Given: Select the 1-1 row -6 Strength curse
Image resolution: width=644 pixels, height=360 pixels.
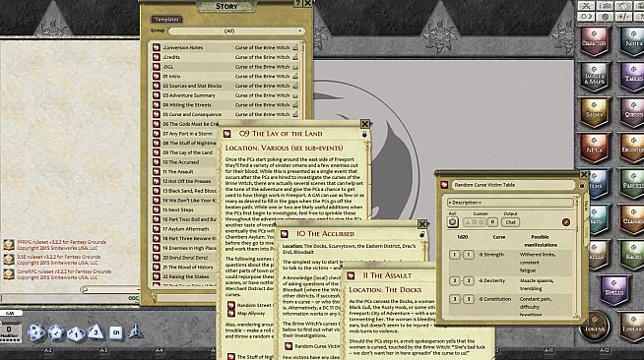Looking at the screenshot, I should [510, 263].
